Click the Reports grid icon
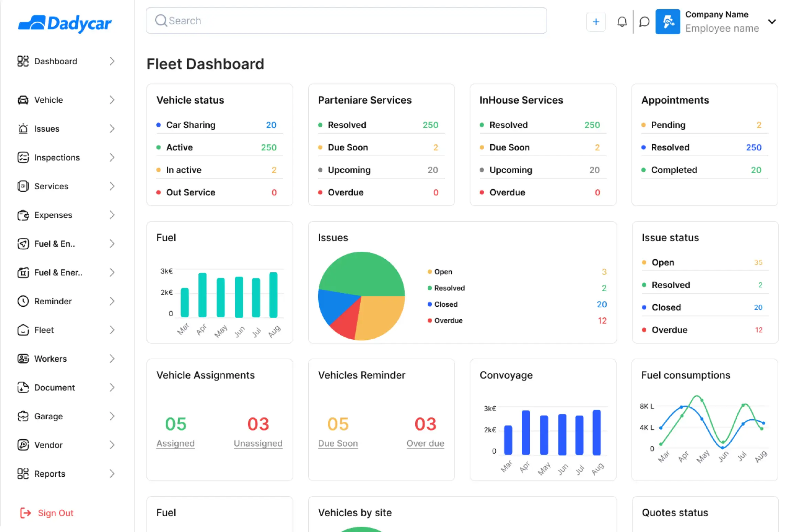 23,474
